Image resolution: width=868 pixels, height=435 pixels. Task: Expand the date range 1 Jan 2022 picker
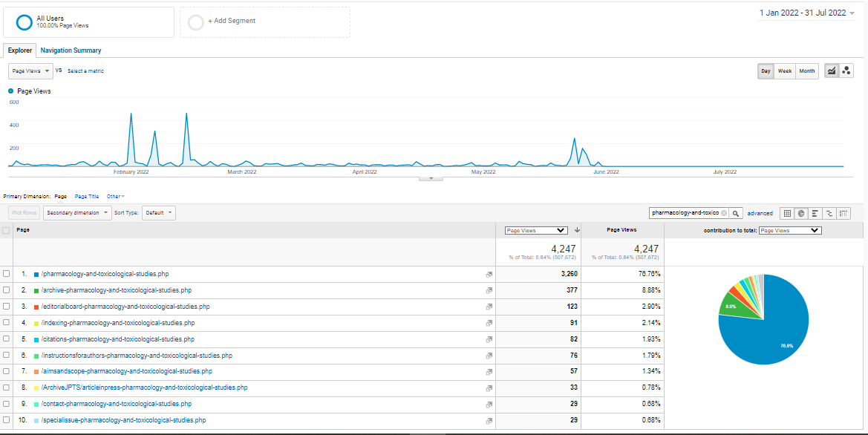pos(806,13)
